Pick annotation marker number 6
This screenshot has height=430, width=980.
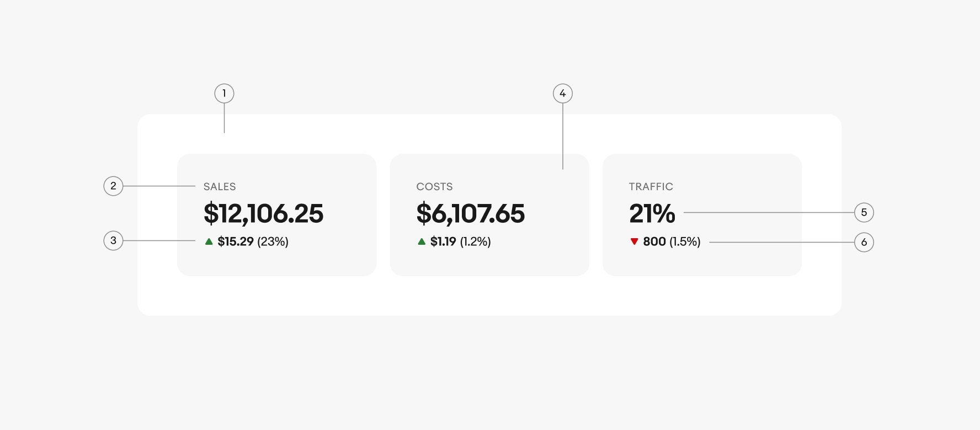pyautogui.click(x=864, y=242)
